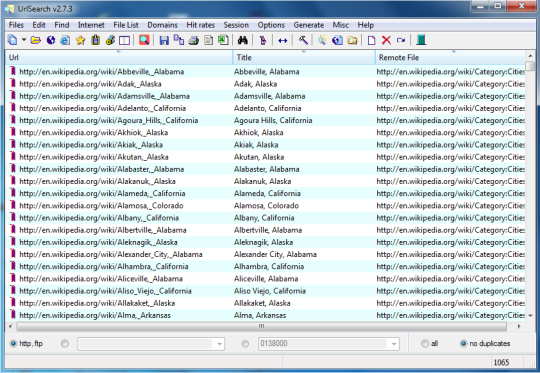Open the Find menu
Viewport: 540px width, 373px height.
click(62, 25)
